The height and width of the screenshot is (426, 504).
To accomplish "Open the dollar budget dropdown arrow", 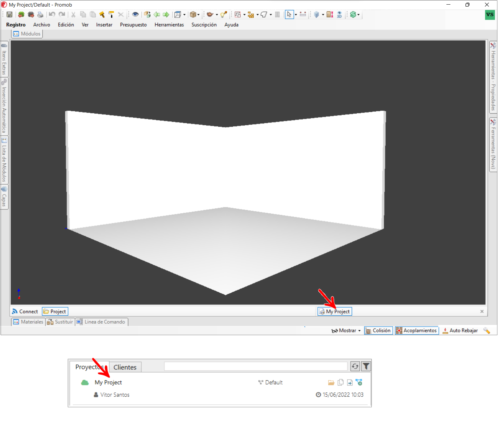I will coord(359,14).
